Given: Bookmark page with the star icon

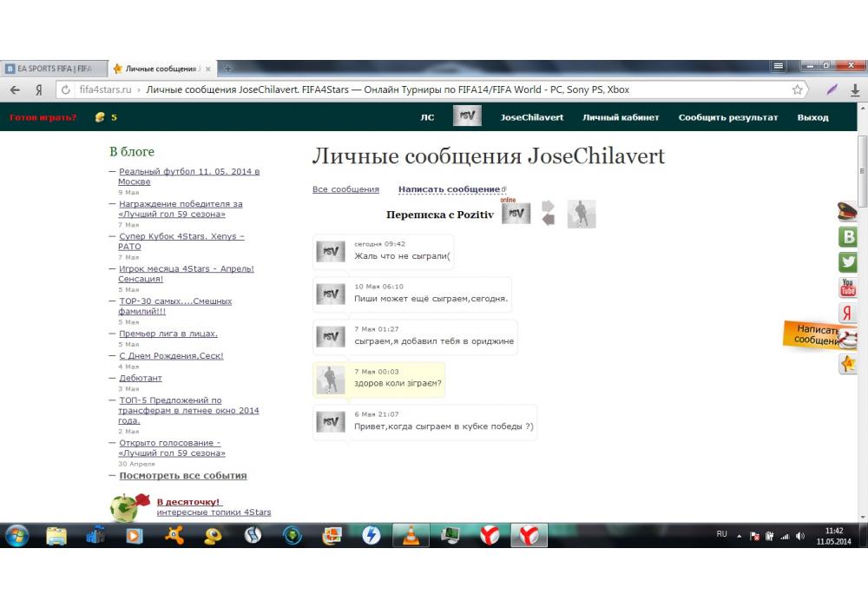Looking at the screenshot, I should click(x=797, y=89).
